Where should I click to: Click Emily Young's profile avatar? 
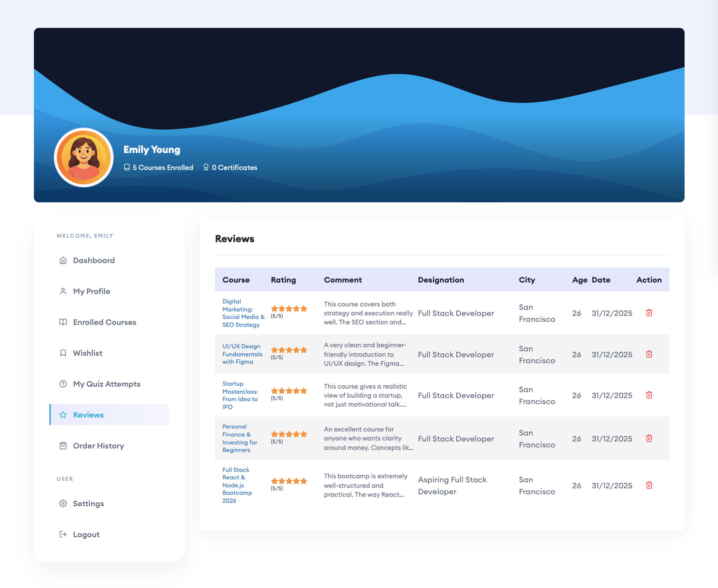(x=84, y=157)
